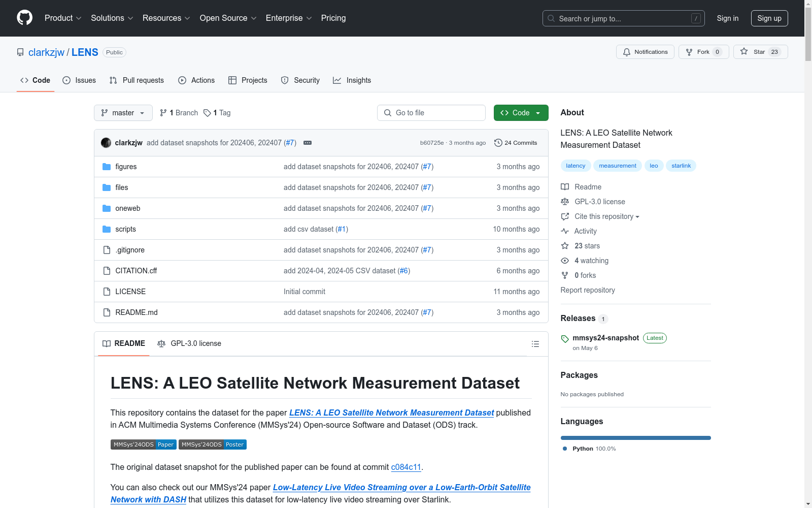Click the MMSys'24ODS Poster badge
This screenshot has height=508, width=812.
click(213, 444)
